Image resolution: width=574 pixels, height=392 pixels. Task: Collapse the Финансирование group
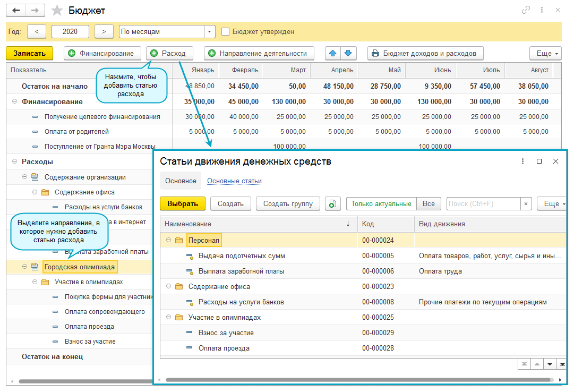point(14,101)
